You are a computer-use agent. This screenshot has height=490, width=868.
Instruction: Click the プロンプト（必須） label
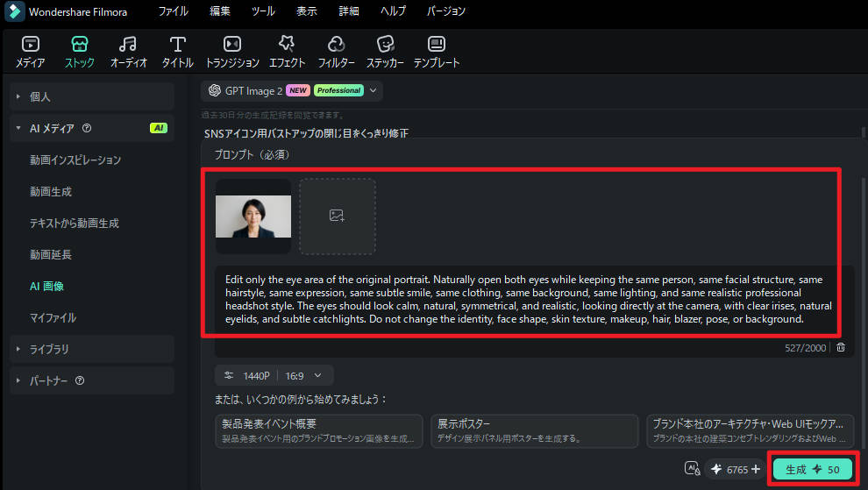pos(252,155)
